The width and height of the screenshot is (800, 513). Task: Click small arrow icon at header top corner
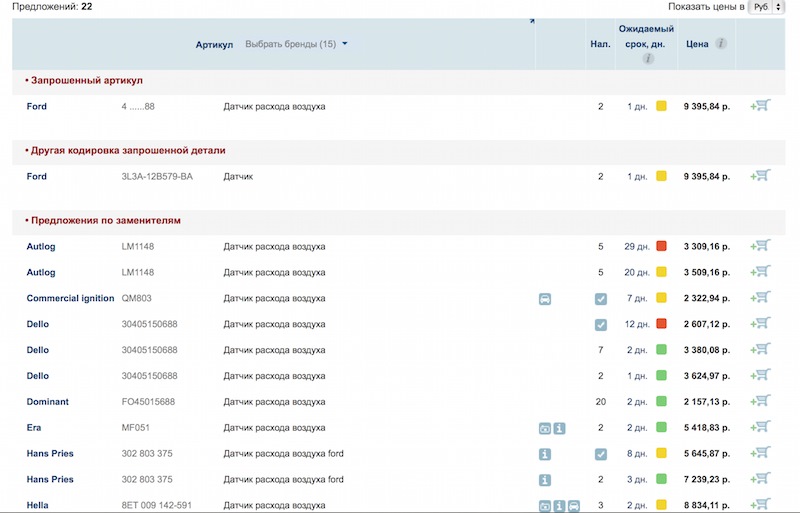click(532, 21)
